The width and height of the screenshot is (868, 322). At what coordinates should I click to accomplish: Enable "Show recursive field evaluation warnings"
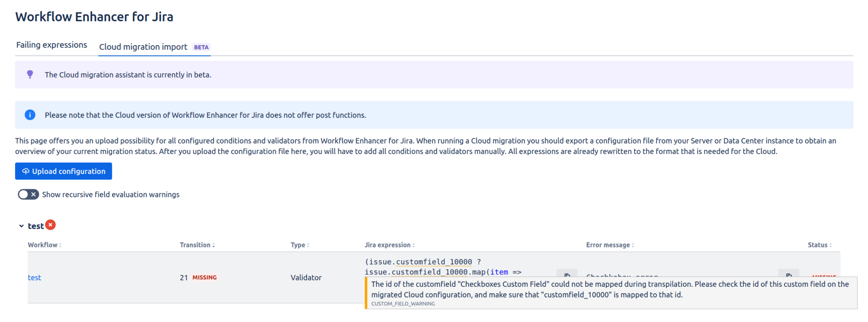(28, 194)
